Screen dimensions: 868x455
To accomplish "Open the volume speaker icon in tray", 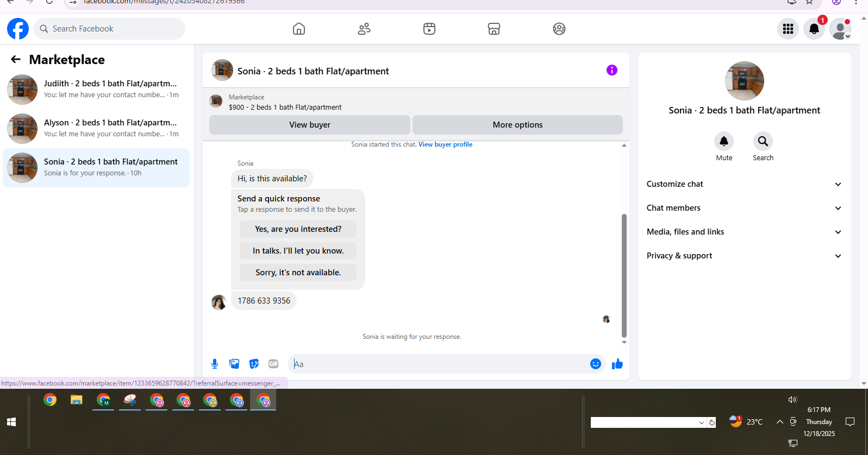I will point(792,400).
